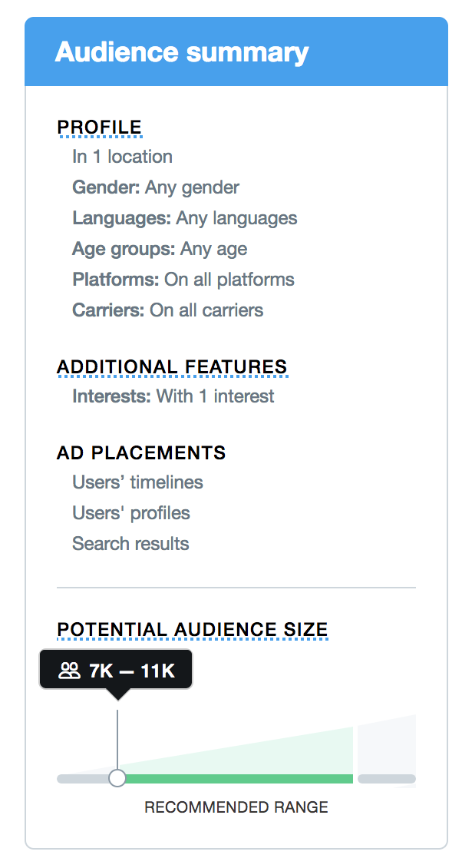Click the ADDITIONAL FEATURES heading link
This screenshot has height=868, width=462.
pyautogui.click(x=172, y=367)
